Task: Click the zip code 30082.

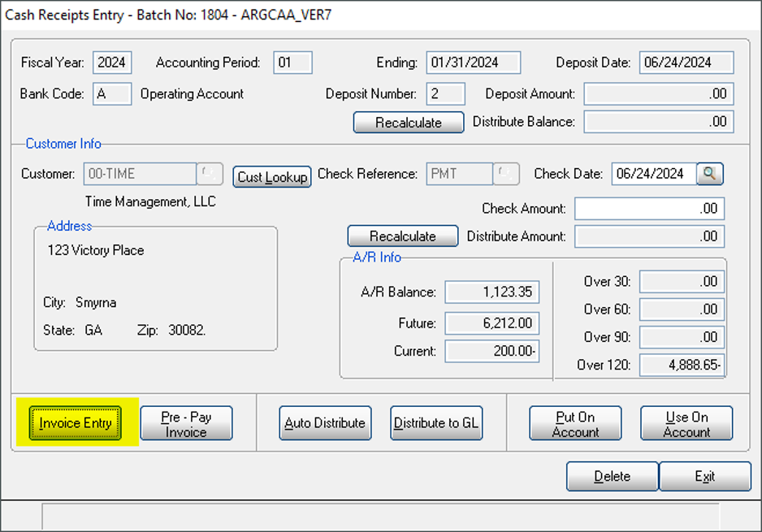Action: click(187, 331)
